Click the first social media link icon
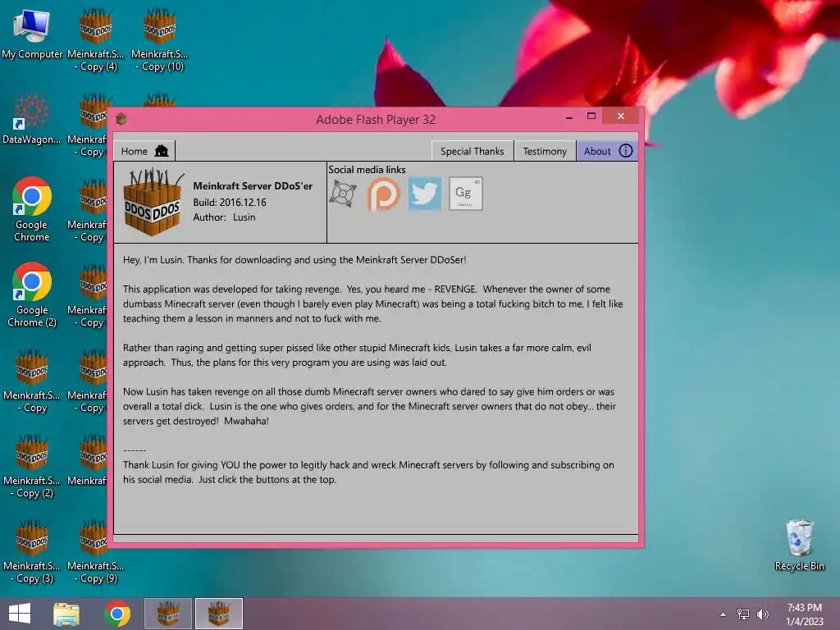Image resolution: width=840 pixels, height=630 pixels. pos(343,194)
